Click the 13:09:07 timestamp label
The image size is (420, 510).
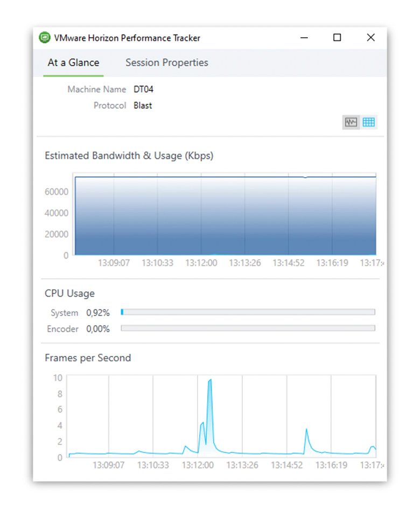tap(114, 263)
